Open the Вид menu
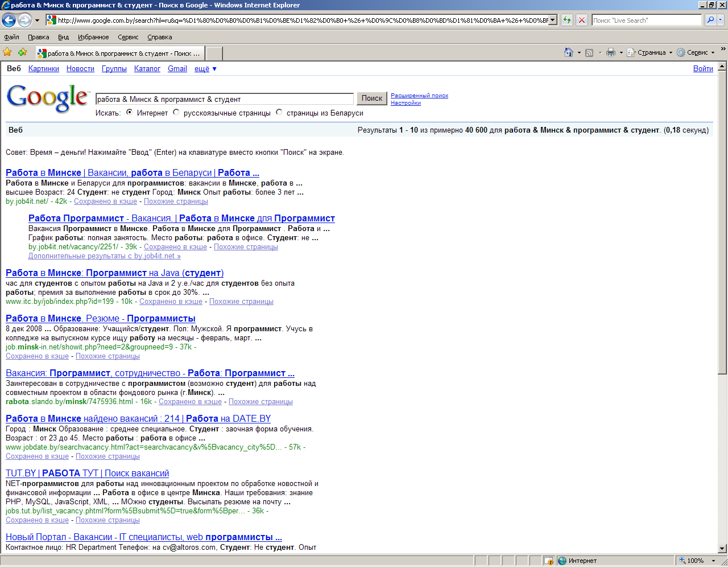The image size is (728, 568). tap(63, 37)
